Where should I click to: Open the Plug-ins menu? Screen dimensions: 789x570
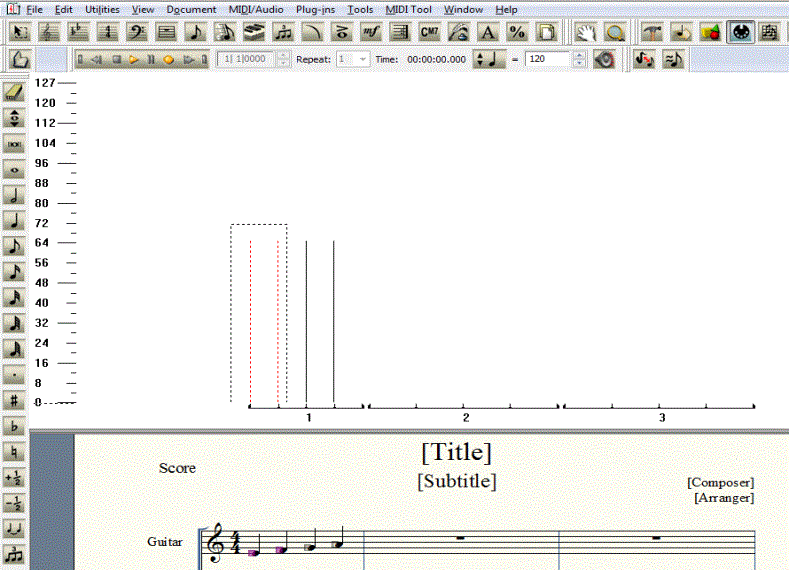pos(315,9)
